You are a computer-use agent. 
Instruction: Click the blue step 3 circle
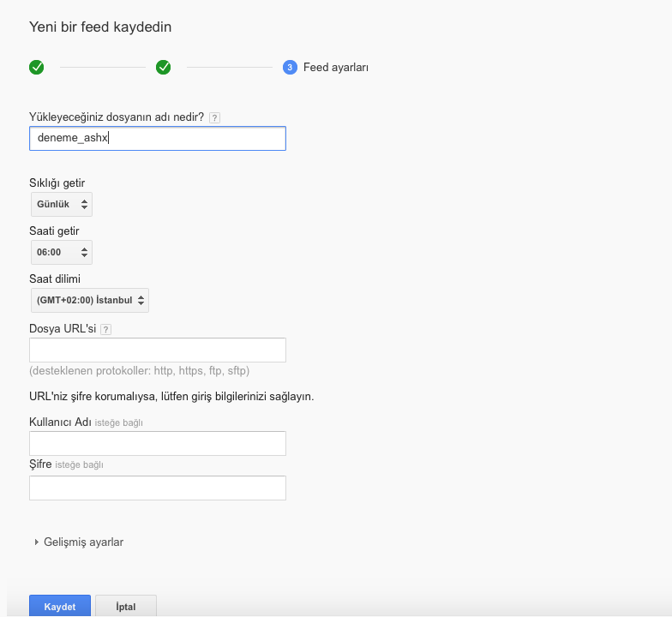[x=290, y=67]
